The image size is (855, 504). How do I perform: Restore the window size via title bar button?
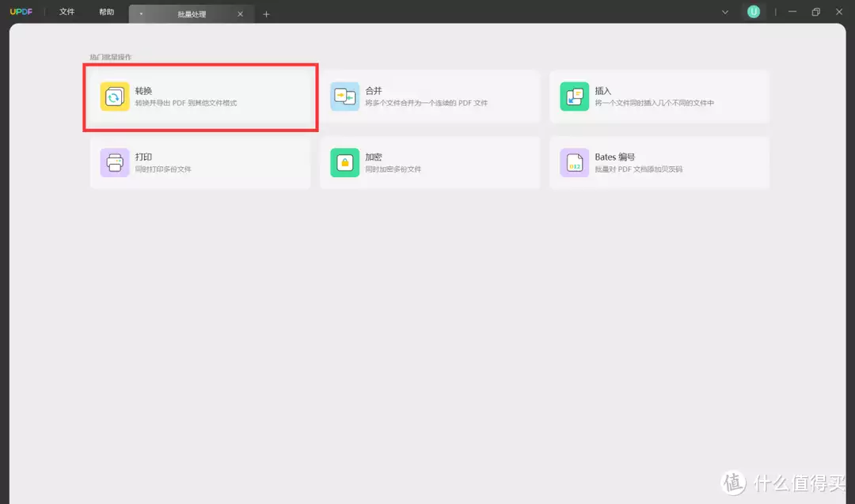[815, 12]
